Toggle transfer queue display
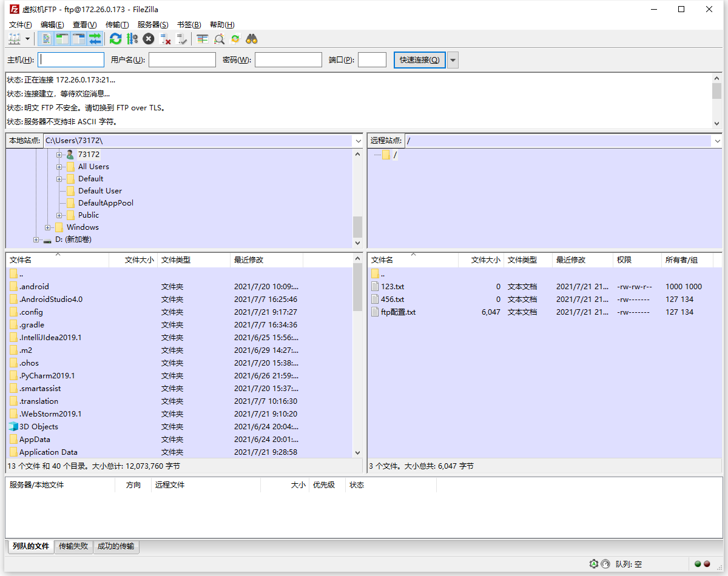Image resolution: width=728 pixels, height=576 pixels. (95, 39)
